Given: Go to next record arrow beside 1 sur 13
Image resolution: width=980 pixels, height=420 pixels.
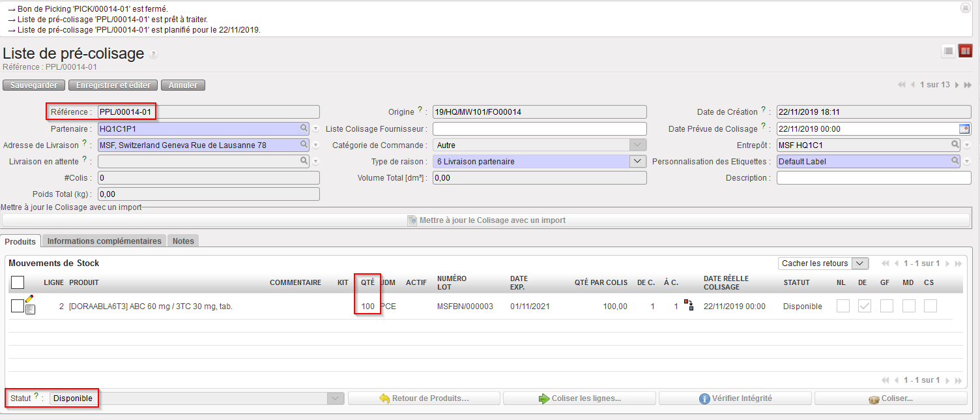Looking at the screenshot, I should [957, 85].
